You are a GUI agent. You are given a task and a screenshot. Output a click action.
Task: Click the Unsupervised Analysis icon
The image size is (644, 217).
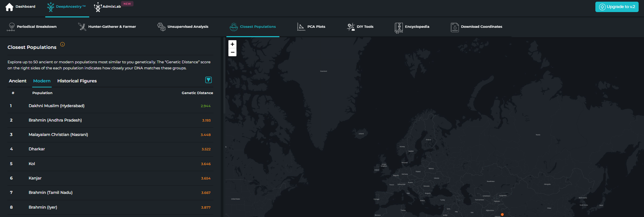coord(161,27)
